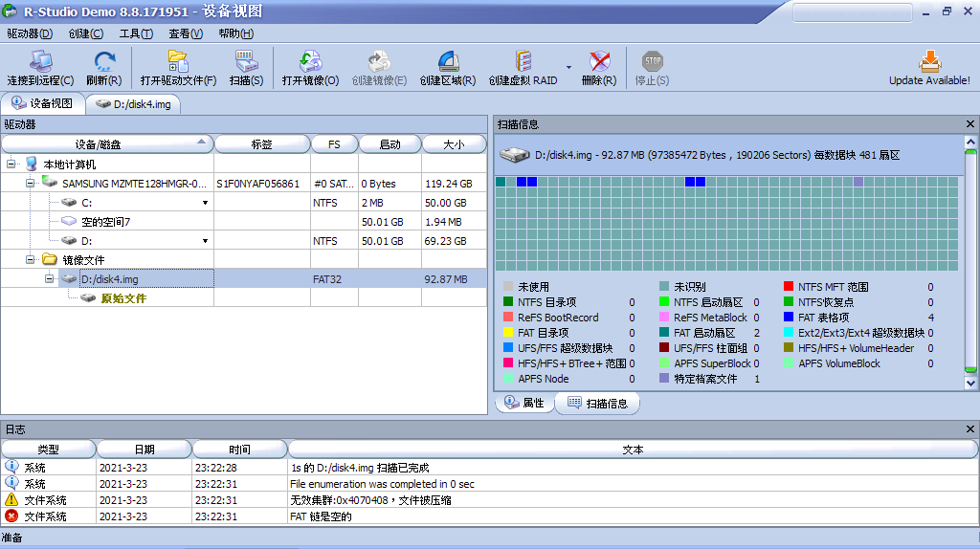Screen dimensions: 980x549
Task: Click the 日期 log column header
Action: click(x=145, y=450)
